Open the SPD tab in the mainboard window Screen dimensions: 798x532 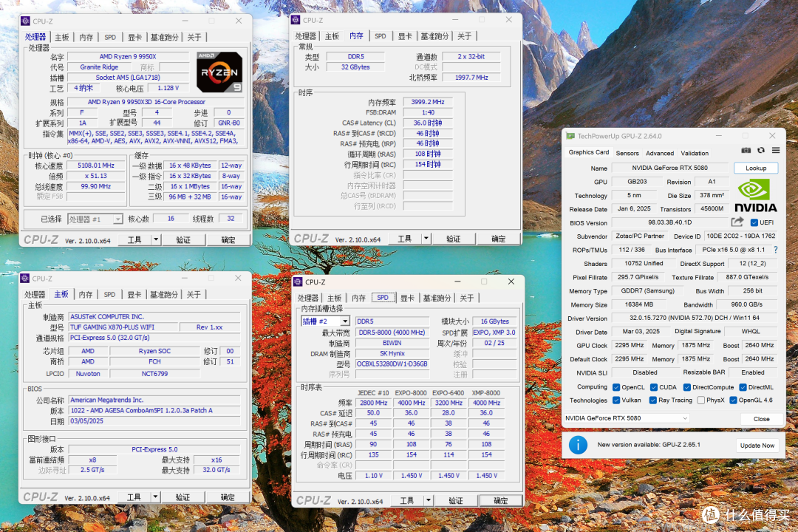[109, 294]
